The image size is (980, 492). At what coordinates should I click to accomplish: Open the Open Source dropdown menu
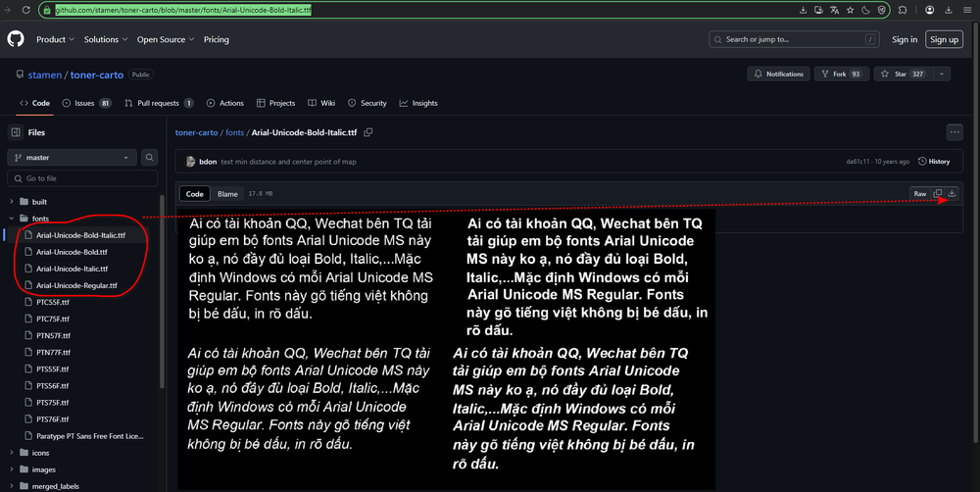point(166,39)
